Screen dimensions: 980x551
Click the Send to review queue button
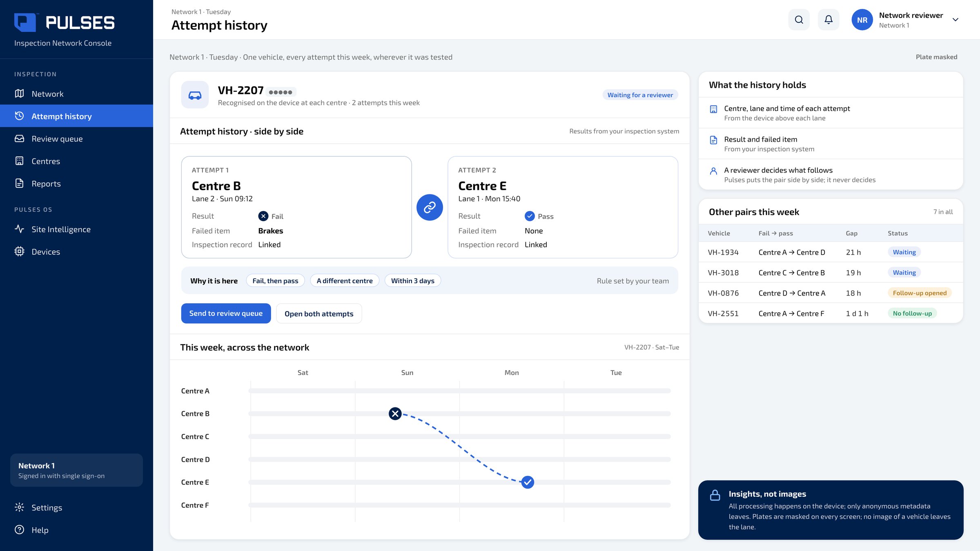pos(226,313)
